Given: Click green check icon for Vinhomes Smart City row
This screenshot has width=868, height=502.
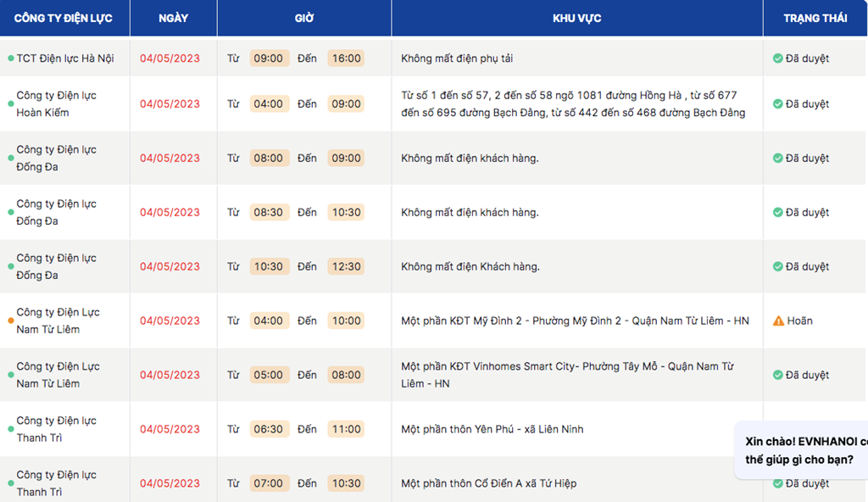Looking at the screenshot, I should click(x=778, y=375).
